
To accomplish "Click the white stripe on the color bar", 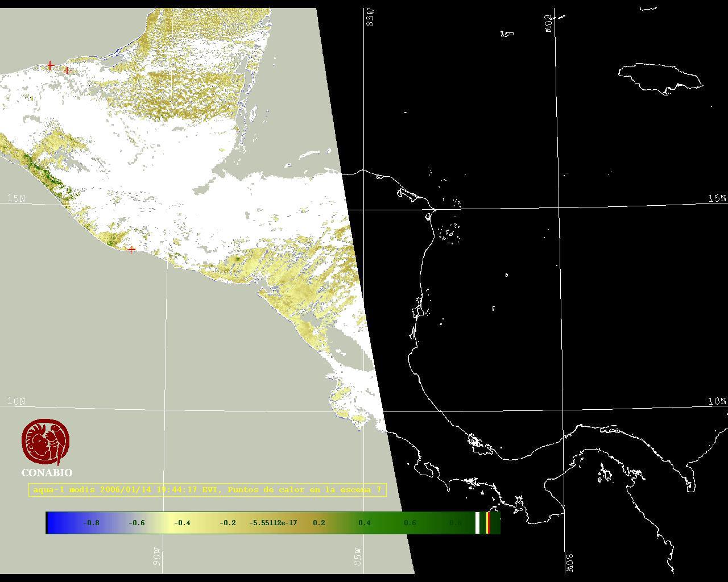I will [477, 523].
